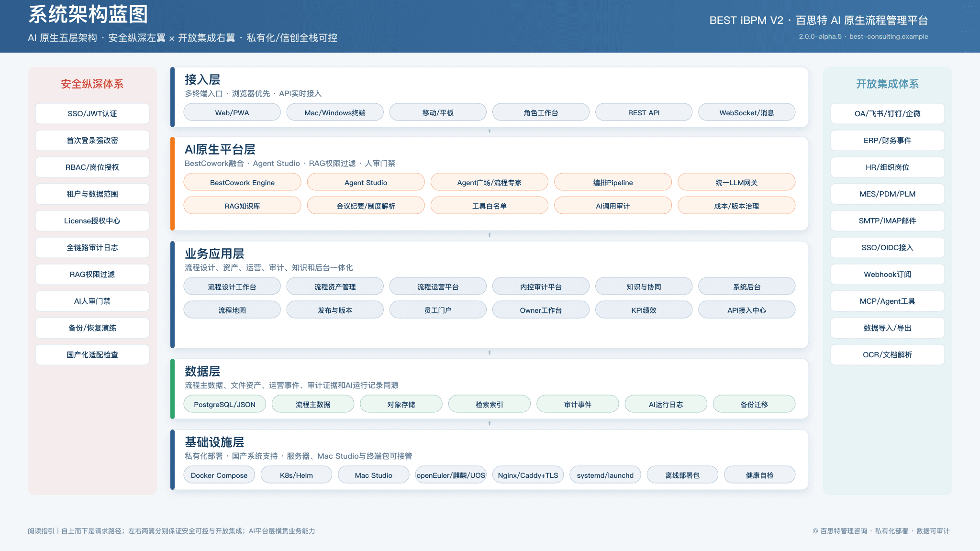Click 流程运营平台 pill
Image resolution: width=980 pixels, height=551 pixels.
pos(438,287)
